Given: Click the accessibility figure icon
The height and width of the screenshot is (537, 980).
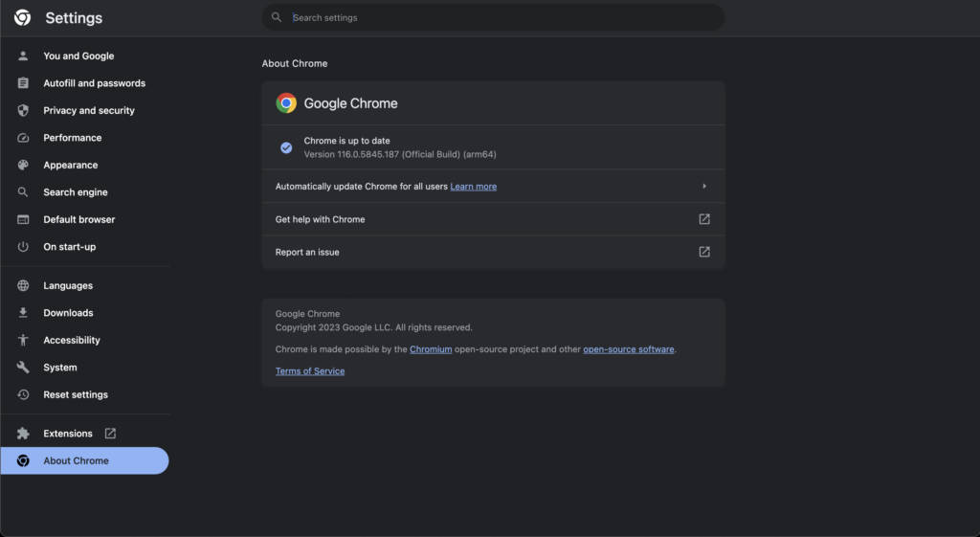Looking at the screenshot, I should [23, 340].
